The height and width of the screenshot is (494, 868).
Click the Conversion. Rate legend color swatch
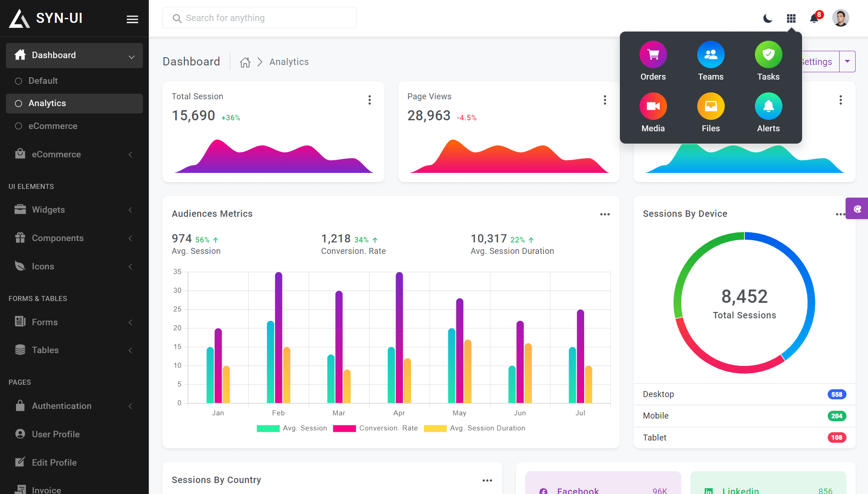[344, 428]
